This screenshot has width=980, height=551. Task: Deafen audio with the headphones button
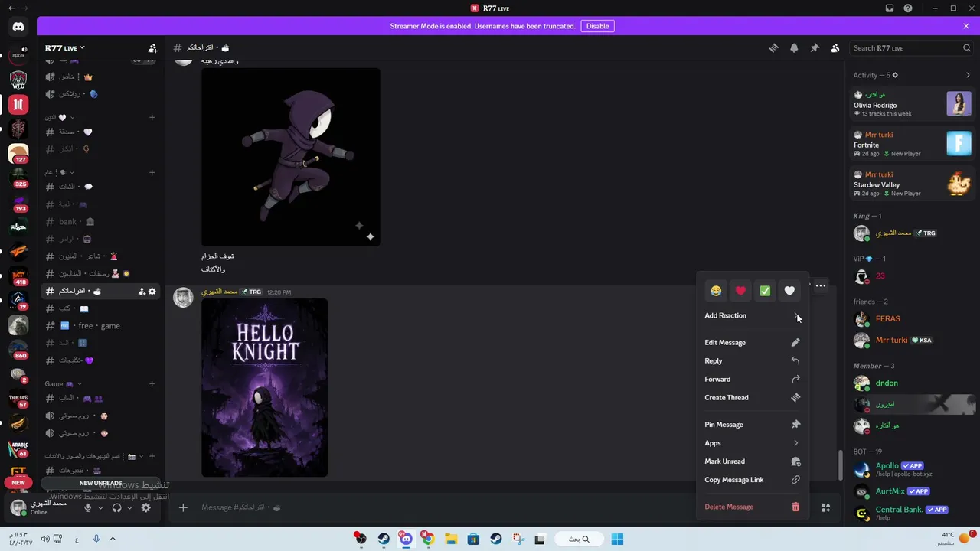116,507
